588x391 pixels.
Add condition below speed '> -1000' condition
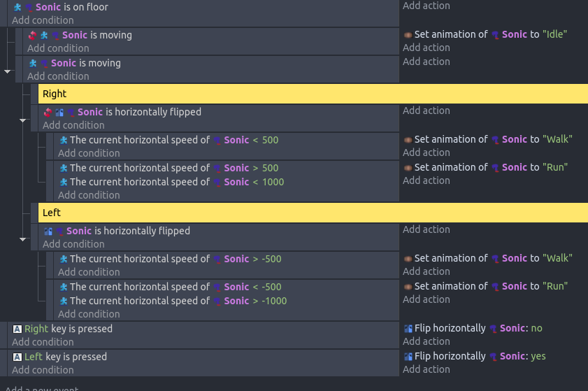coord(89,314)
